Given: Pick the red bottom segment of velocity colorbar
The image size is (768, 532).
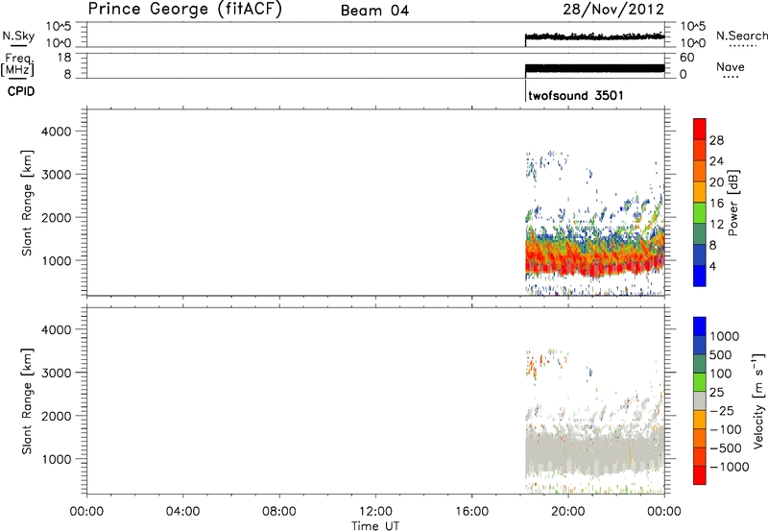Looking at the screenshot, I should pyautogui.click(x=700, y=475).
